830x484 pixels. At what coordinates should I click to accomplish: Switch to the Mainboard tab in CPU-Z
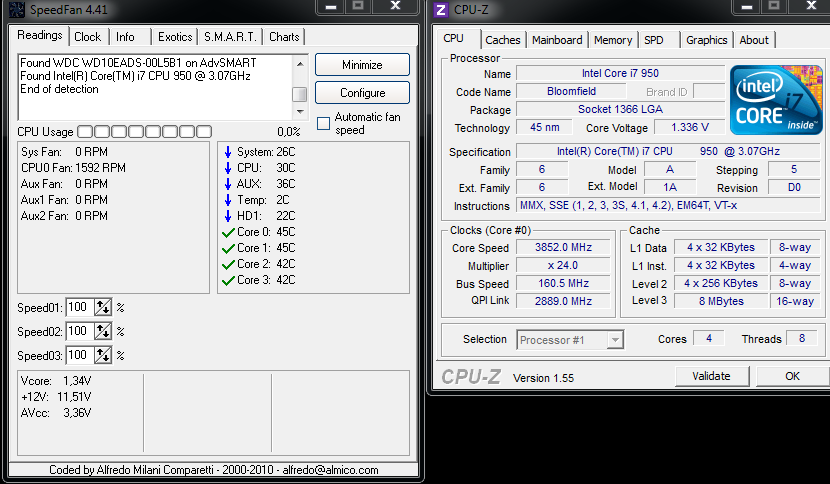[557, 40]
